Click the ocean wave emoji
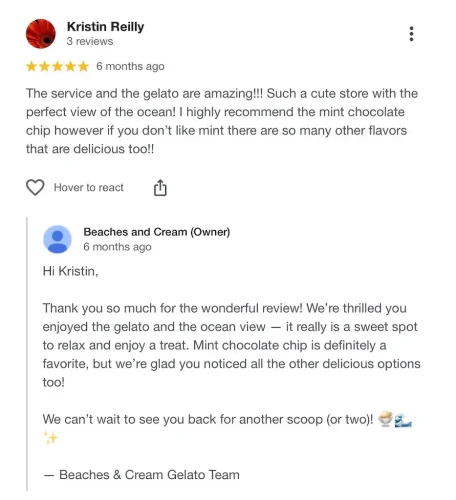456x500 pixels. tap(403, 420)
